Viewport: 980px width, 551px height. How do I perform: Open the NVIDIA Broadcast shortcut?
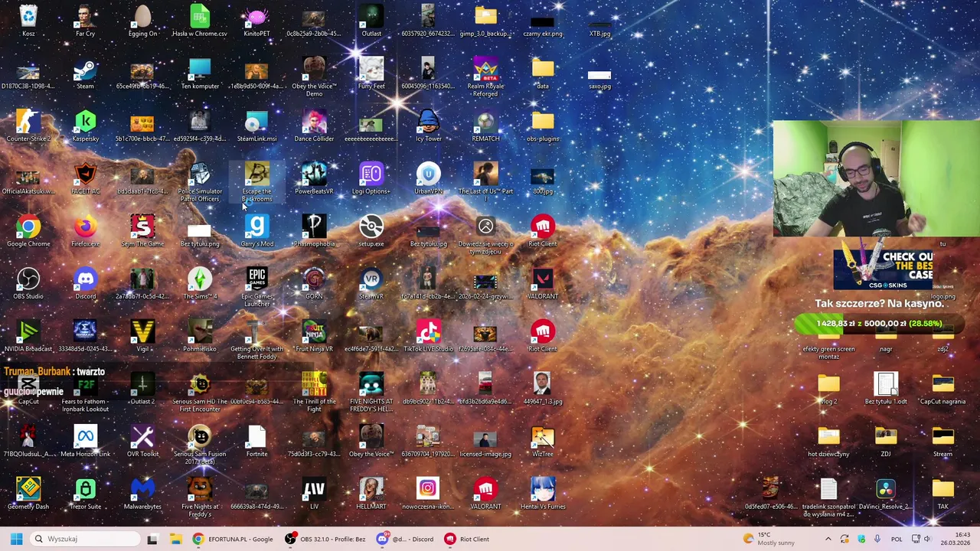[x=28, y=337]
